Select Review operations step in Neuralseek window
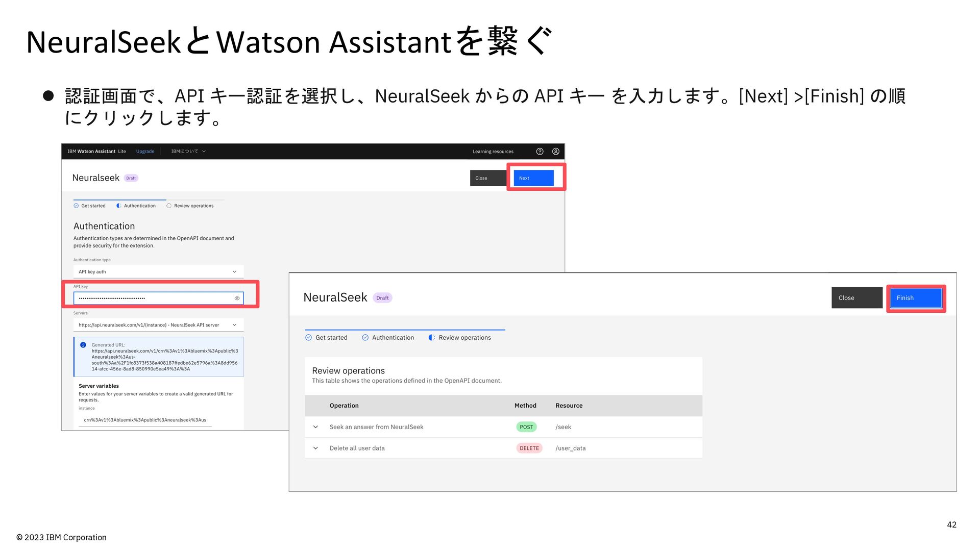The image size is (980, 551). [190, 206]
